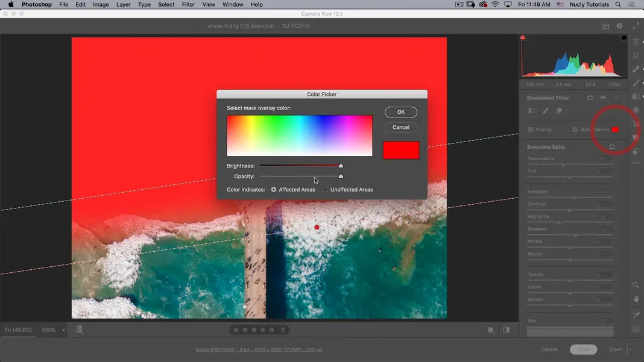Screen dimensions: 644x362
Task: Click the Exposure value field
Action: (604, 192)
